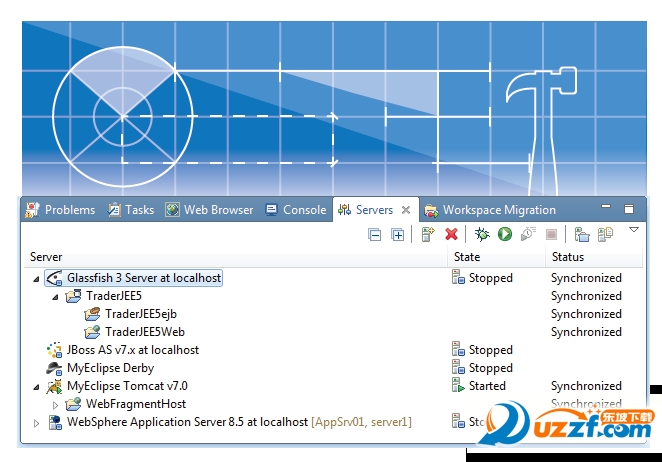The image size is (662, 462).
Task: Open the Workspace Migration tab
Action: pos(490,210)
